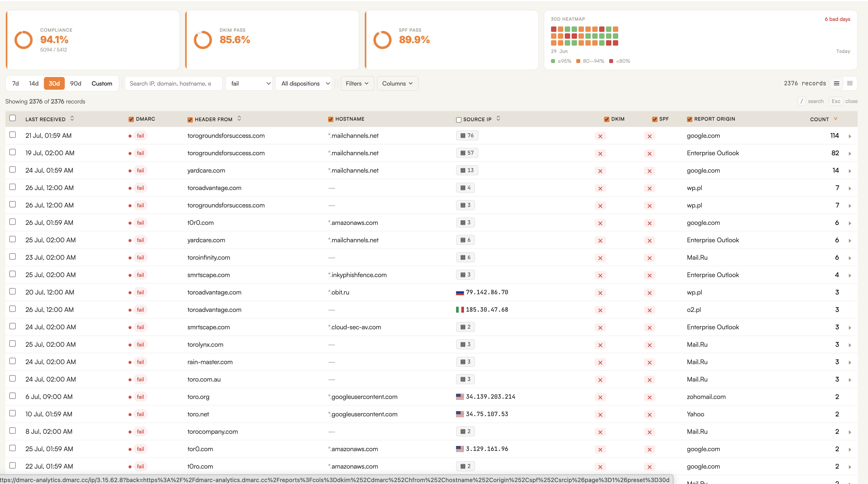Viewport: 868px width, 484px height.
Task: Toggle the select-all rows checkbox
Action: pos(13,118)
